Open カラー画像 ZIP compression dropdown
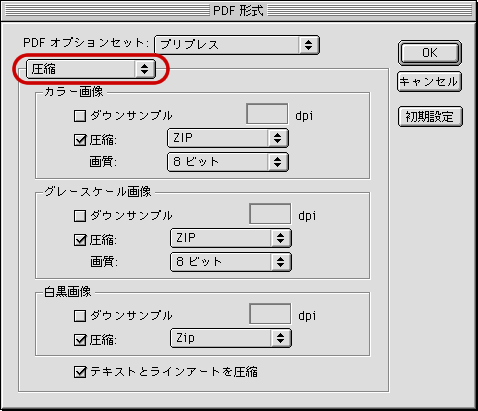478x411 pixels. click(228, 138)
